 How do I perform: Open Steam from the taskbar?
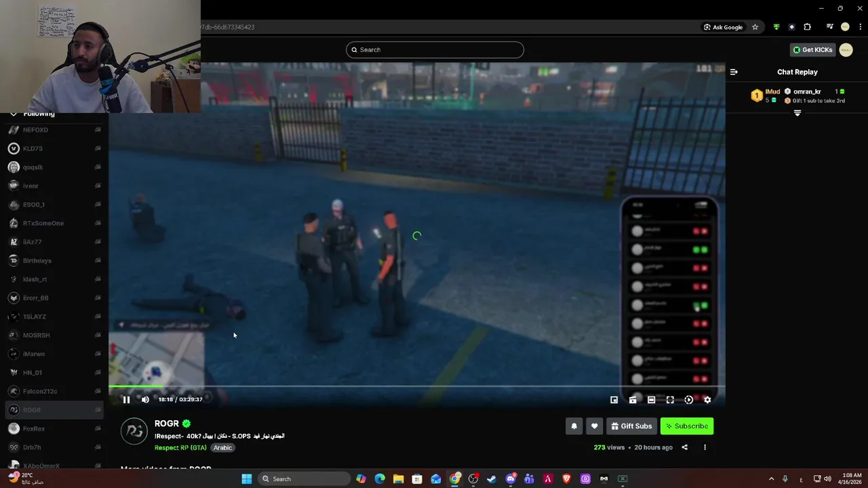point(492,479)
